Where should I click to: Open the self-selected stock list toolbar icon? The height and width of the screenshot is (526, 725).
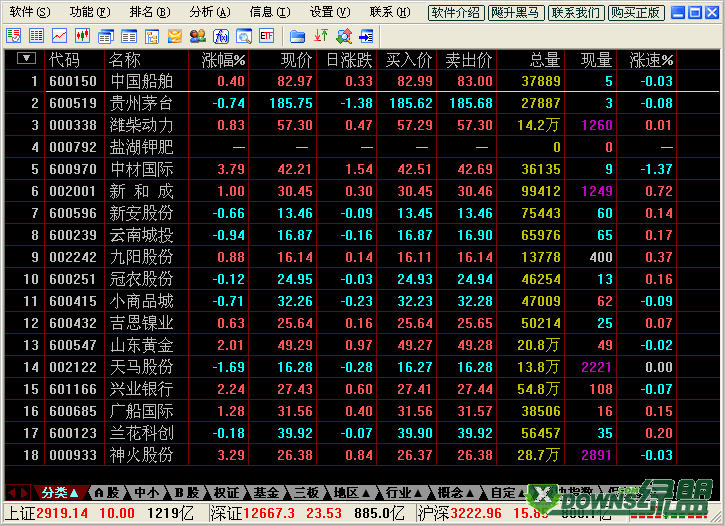(14, 36)
